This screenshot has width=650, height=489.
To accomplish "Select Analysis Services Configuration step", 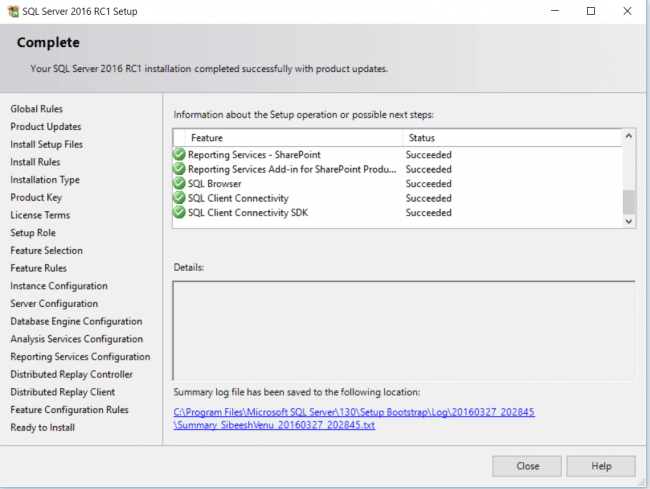I will [x=77, y=339].
